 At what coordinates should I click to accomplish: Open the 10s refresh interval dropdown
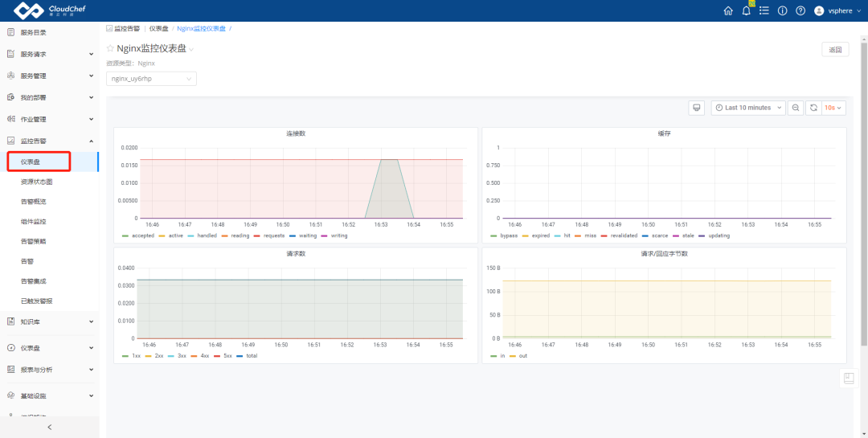click(x=833, y=108)
